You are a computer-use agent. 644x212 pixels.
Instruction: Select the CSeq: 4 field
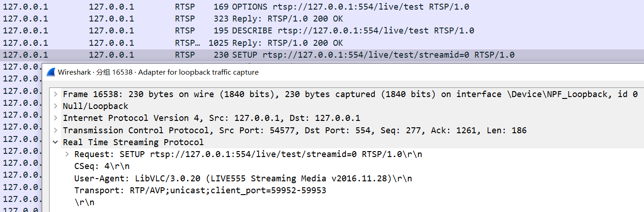coord(102,166)
